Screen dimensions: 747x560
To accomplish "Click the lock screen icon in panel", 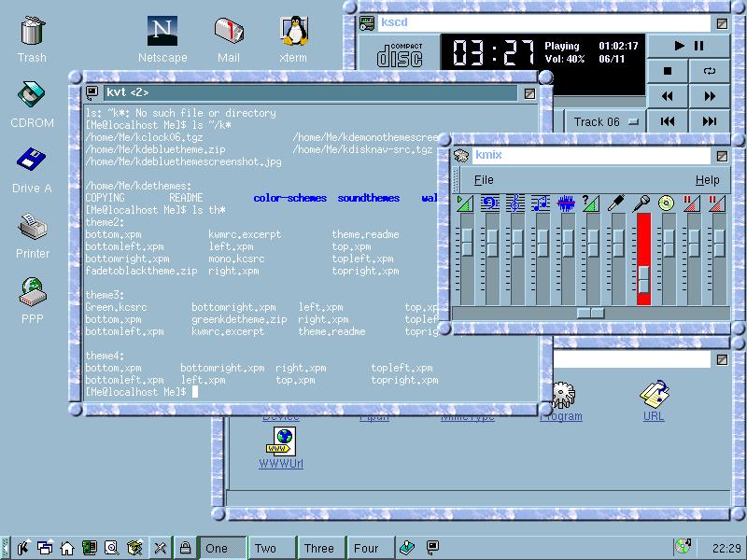I will (185, 548).
